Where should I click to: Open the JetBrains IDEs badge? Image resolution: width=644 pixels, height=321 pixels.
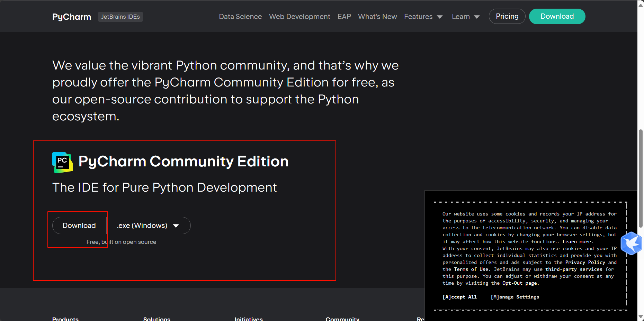120,17
